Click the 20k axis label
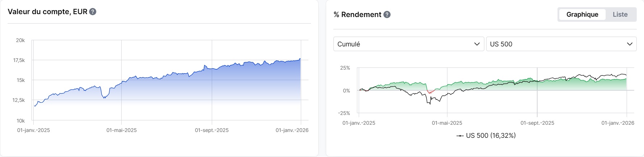The image size is (644, 157). [x=20, y=40]
